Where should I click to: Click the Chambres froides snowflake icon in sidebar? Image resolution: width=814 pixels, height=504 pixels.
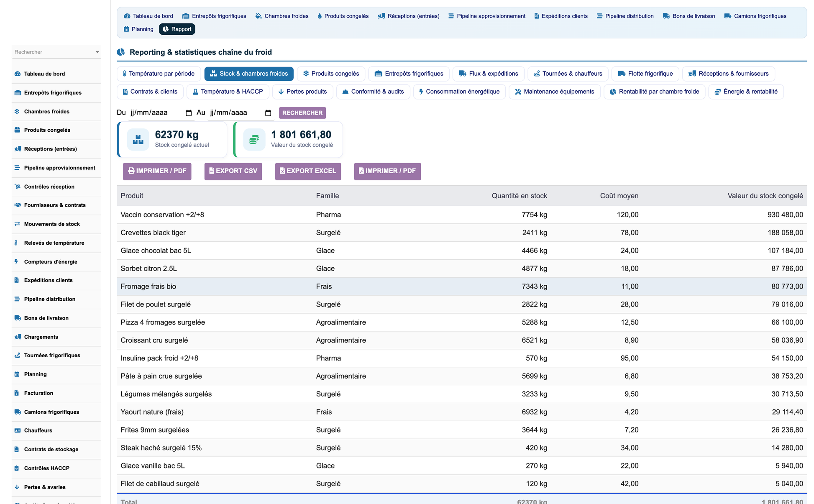click(x=17, y=111)
